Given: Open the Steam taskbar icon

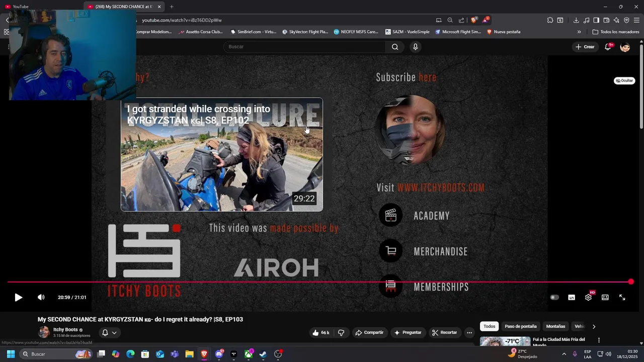Looking at the screenshot, I should pyautogui.click(x=263, y=354).
